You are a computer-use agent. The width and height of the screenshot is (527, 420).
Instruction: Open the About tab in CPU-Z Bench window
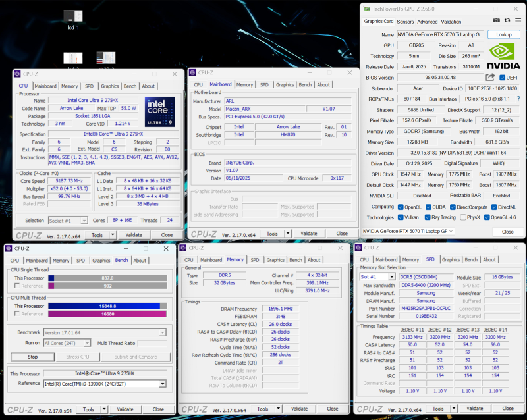coord(140,261)
